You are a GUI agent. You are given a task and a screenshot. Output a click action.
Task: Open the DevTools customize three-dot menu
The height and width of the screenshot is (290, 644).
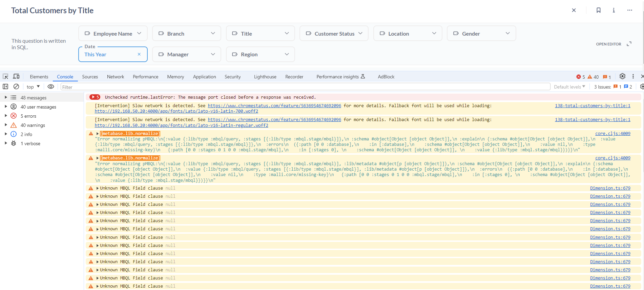coord(633,76)
